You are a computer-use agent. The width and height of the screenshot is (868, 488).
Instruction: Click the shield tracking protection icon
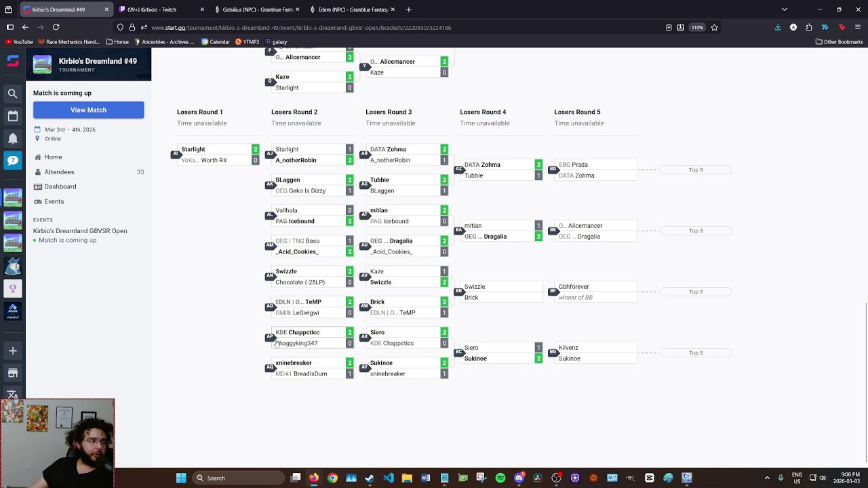pyautogui.click(x=120, y=27)
